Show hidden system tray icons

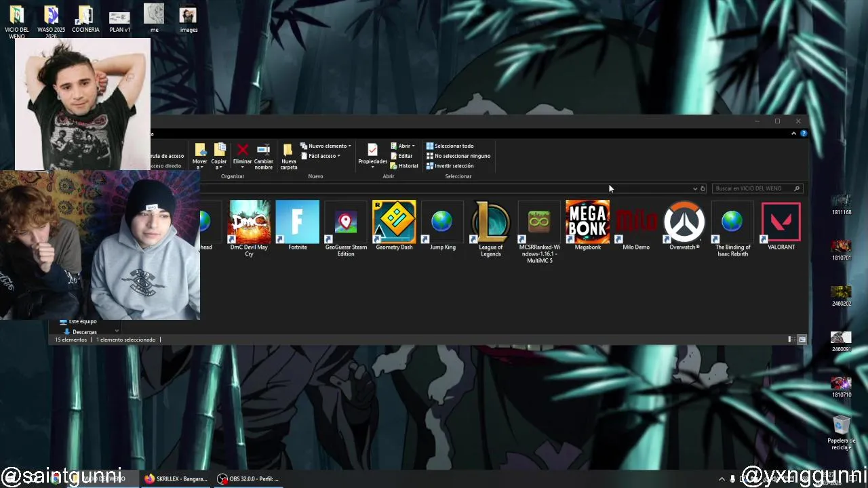(722, 479)
